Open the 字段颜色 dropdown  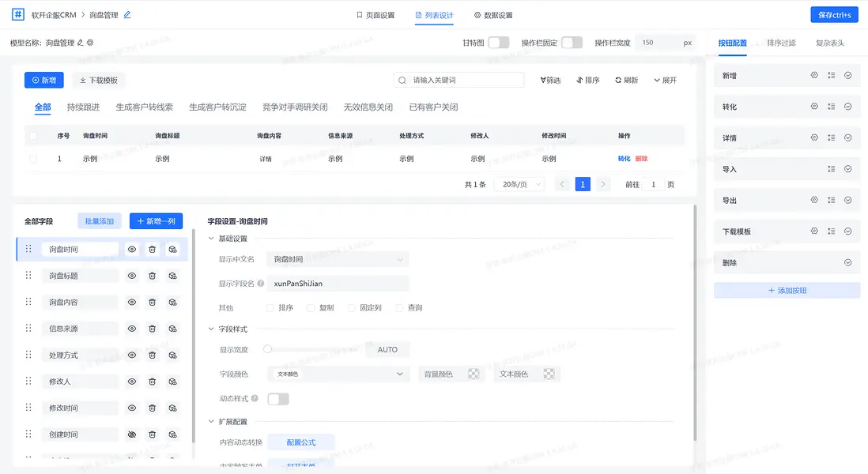pos(338,374)
